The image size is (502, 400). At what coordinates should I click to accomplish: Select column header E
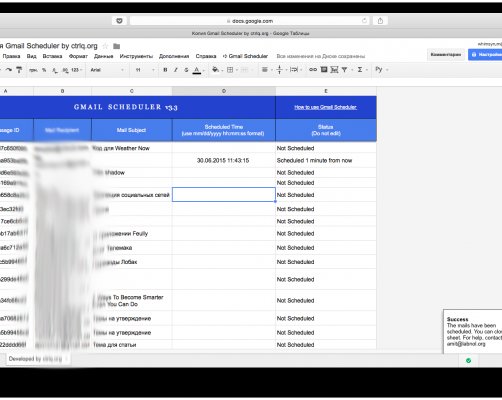point(326,91)
